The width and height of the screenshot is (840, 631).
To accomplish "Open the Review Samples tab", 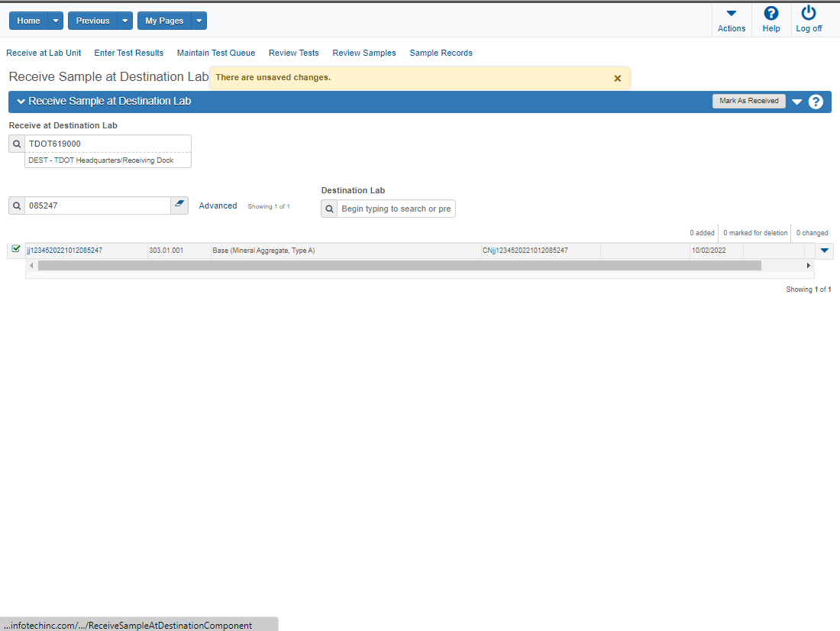I will (x=364, y=53).
